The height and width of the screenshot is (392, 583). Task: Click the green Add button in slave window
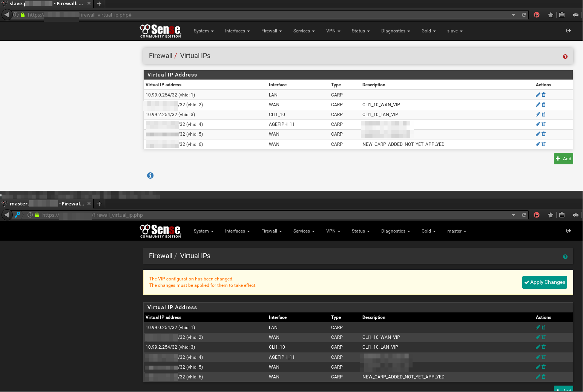563,159
